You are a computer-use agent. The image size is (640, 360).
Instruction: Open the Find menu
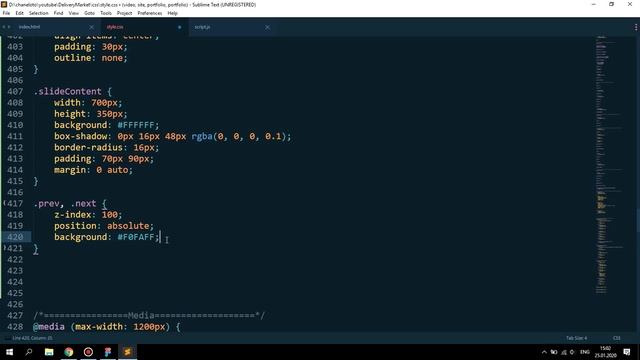[58, 13]
